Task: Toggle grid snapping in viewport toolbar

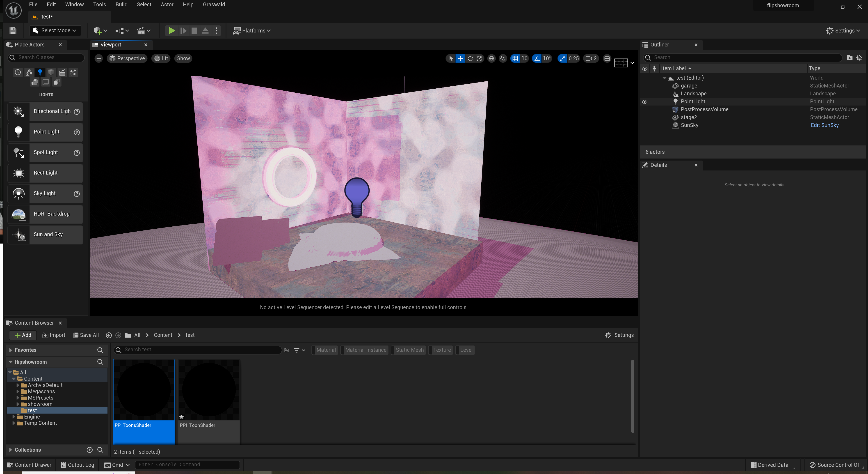Action: coord(515,58)
